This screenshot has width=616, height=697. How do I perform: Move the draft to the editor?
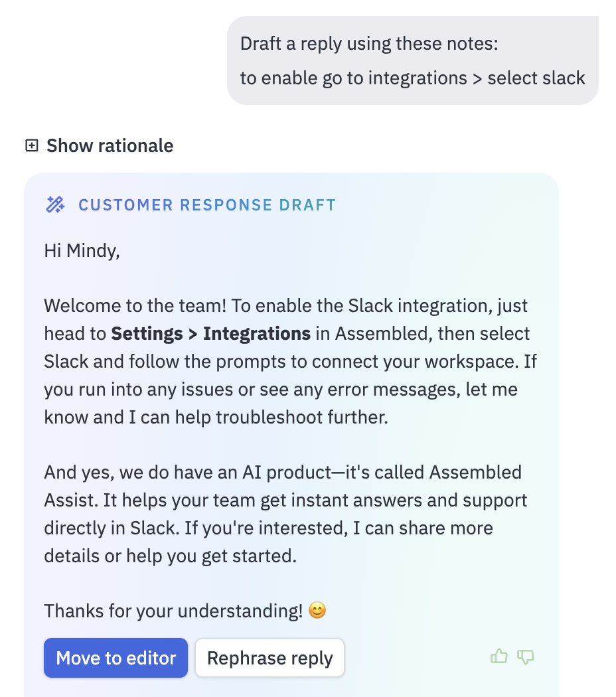pyautogui.click(x=116, y=658)
